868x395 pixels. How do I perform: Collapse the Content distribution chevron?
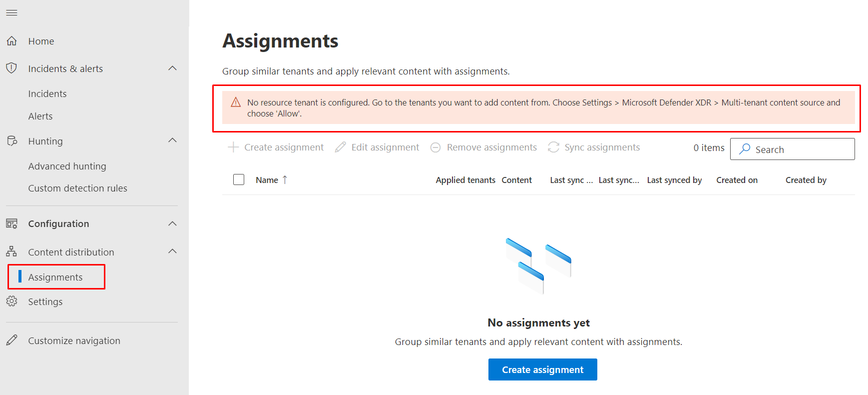click(172, 251)
